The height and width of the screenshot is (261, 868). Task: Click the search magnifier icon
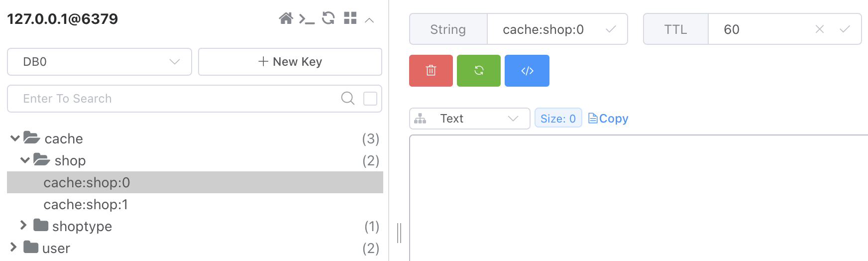click(x=348, y=99)
